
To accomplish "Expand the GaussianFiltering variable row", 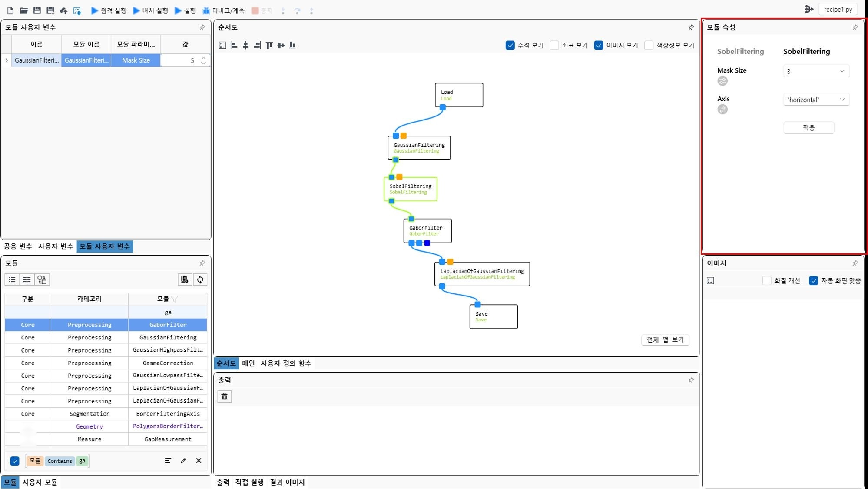I will (x=7, y=60).
